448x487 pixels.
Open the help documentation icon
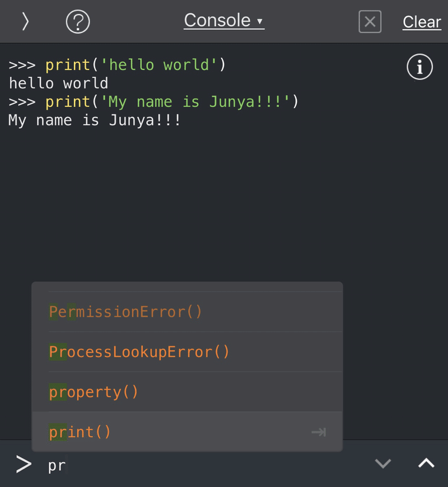78,21
